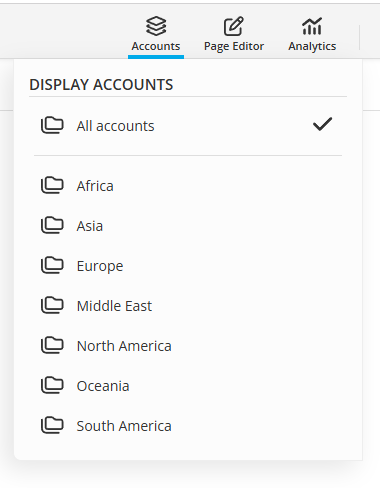Click the Analytics chart icon

[312, 26]
